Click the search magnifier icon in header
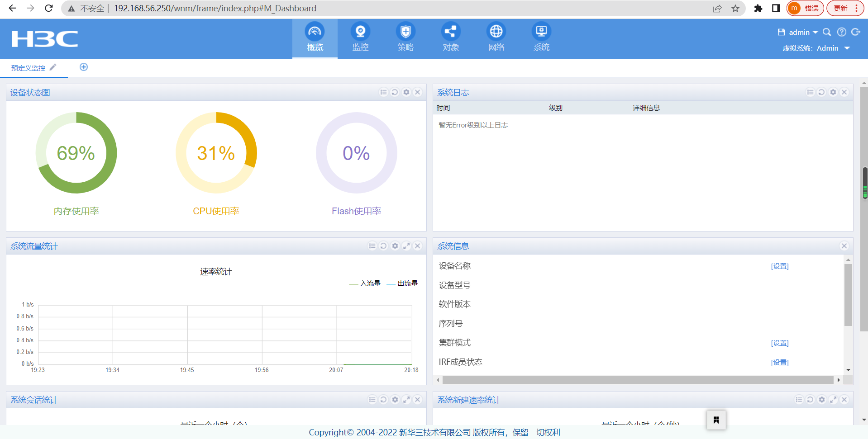Viewport: 868px width, 439px height. [x=827, y=32]
